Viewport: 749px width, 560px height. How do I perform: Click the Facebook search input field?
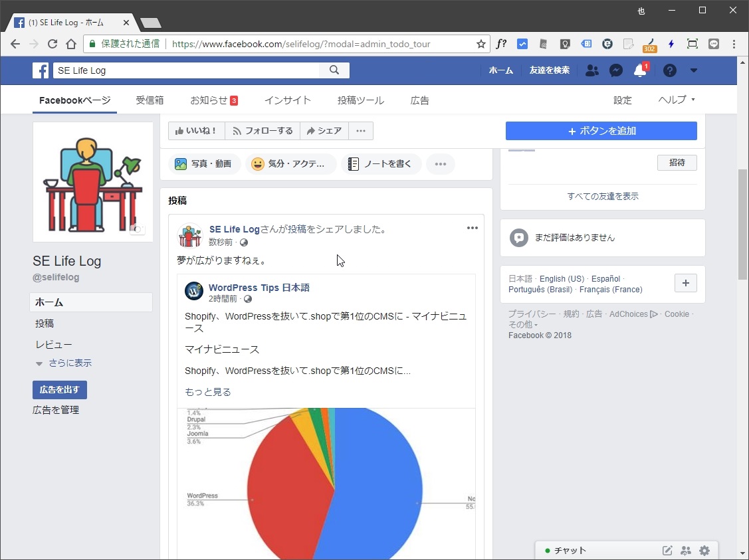point(186,70)
